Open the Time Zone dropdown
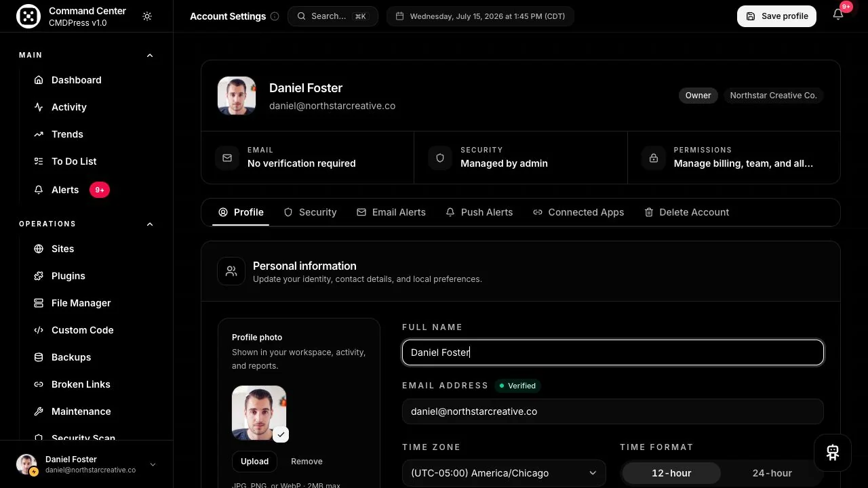 tap(504, 473)
